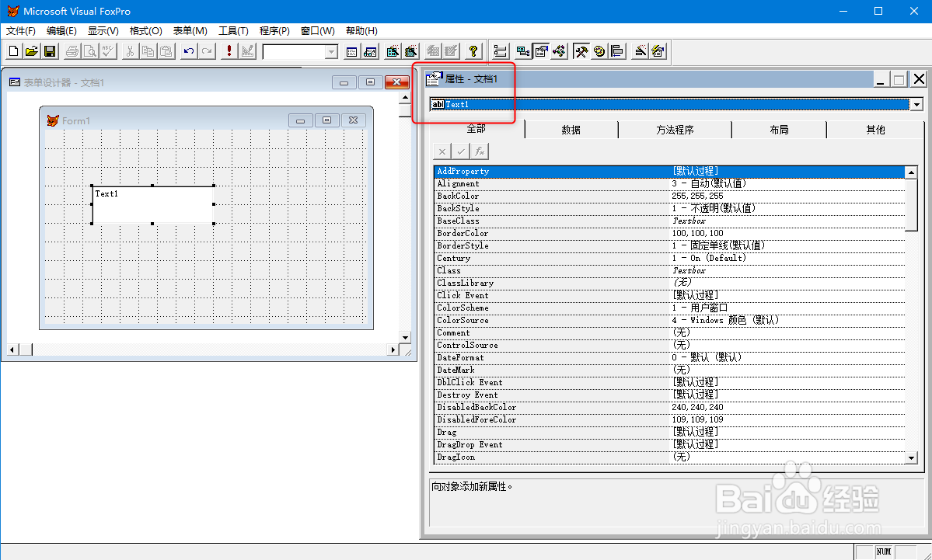The height and width of the screenshot is (560, 932).
Task: Toggle the Form Controls toolbar hammer icon
Action: pyautogui.click(x=581, y=52)
